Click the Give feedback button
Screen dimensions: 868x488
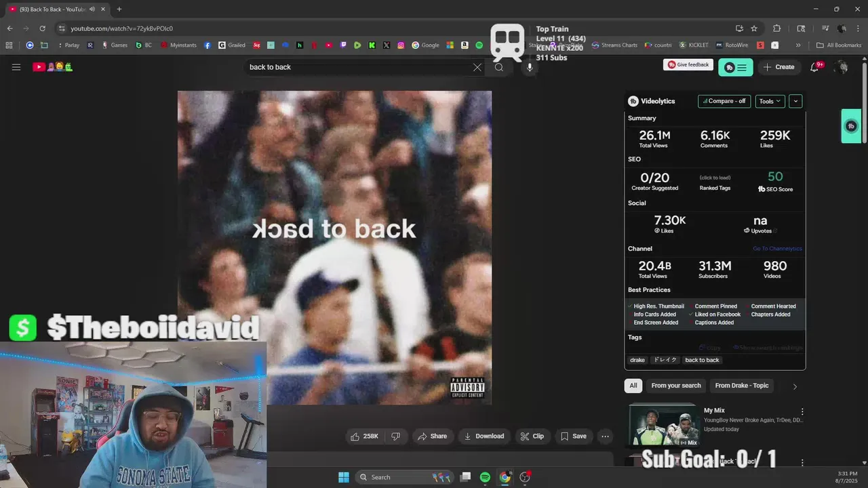[688, 64]
